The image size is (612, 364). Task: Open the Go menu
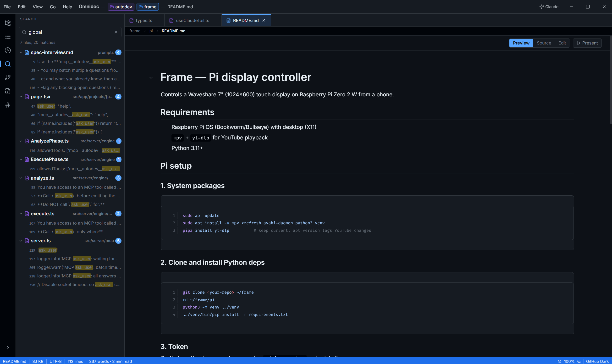tap(53, 7)
